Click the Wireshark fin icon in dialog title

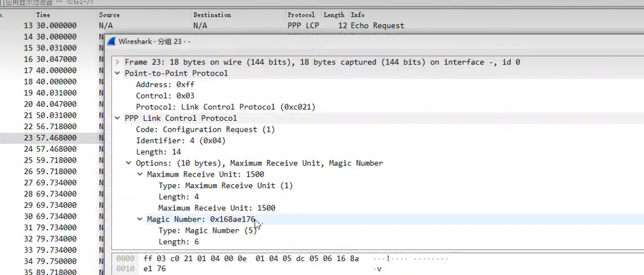(111, 42)
